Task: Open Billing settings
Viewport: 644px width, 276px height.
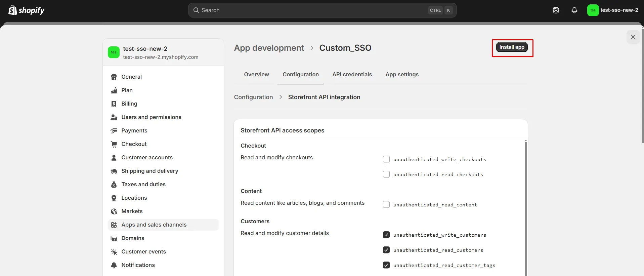Action: (x=163, y=104)
